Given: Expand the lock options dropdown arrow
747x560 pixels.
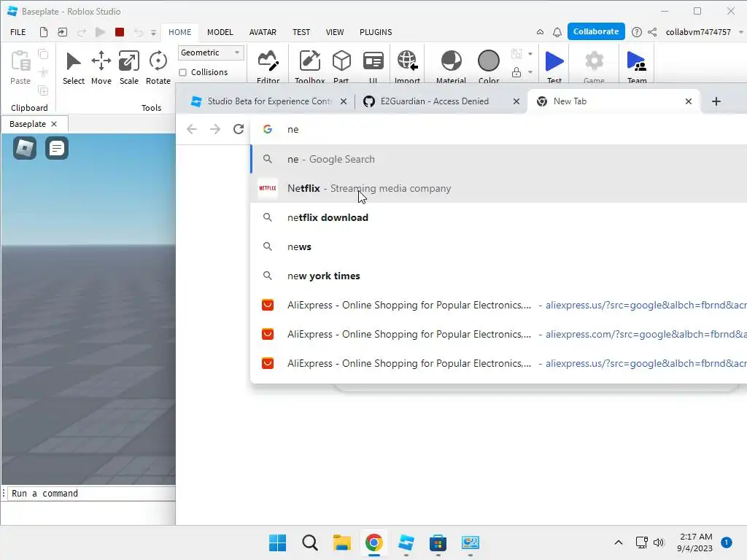Looking at the screenshot, I should [530, 72].
